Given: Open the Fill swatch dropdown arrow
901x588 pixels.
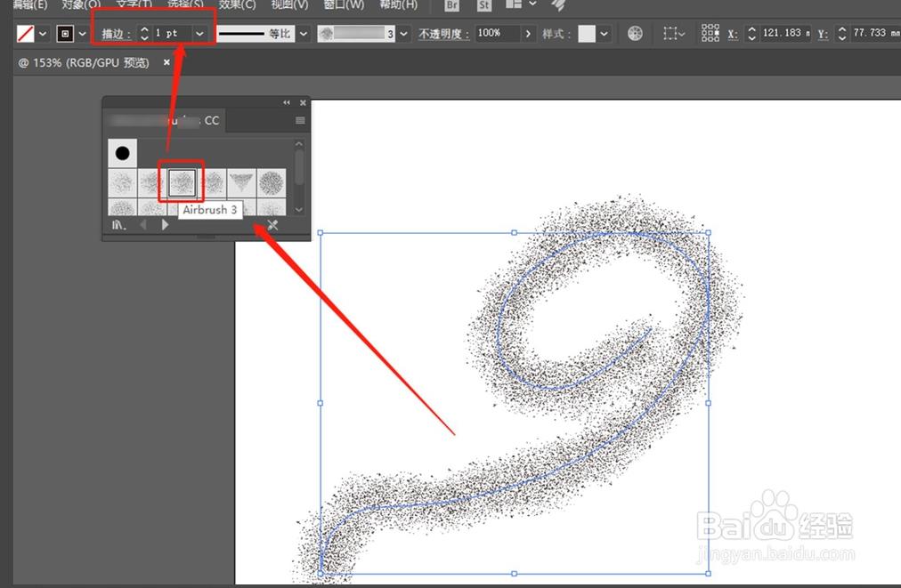Looking at the screenshot, I should tap(43, 34).
